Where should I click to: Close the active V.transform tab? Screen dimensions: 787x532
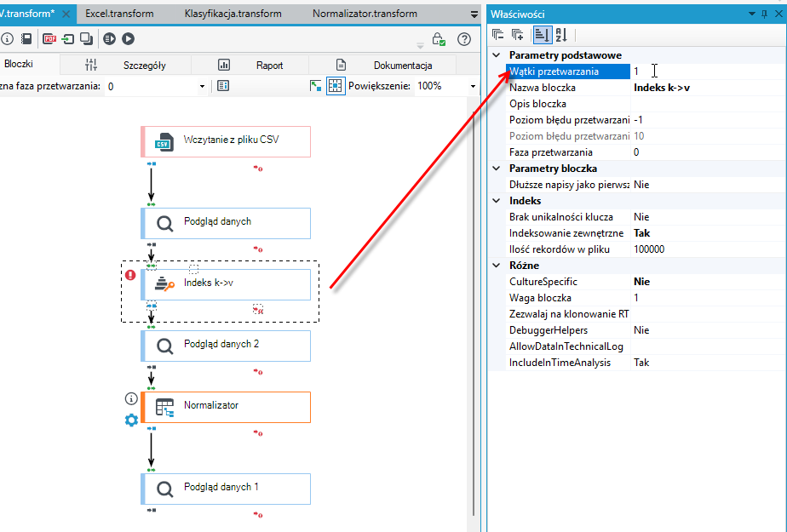(x=66, y=14)
